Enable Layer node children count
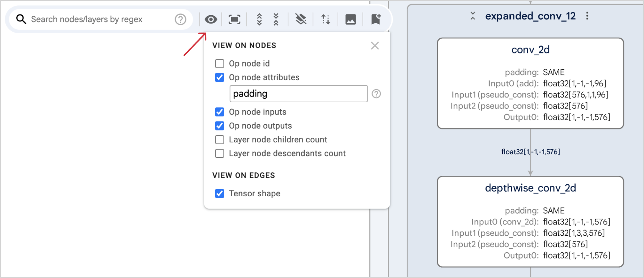644x278 pixels. click(x=220, y=140)
